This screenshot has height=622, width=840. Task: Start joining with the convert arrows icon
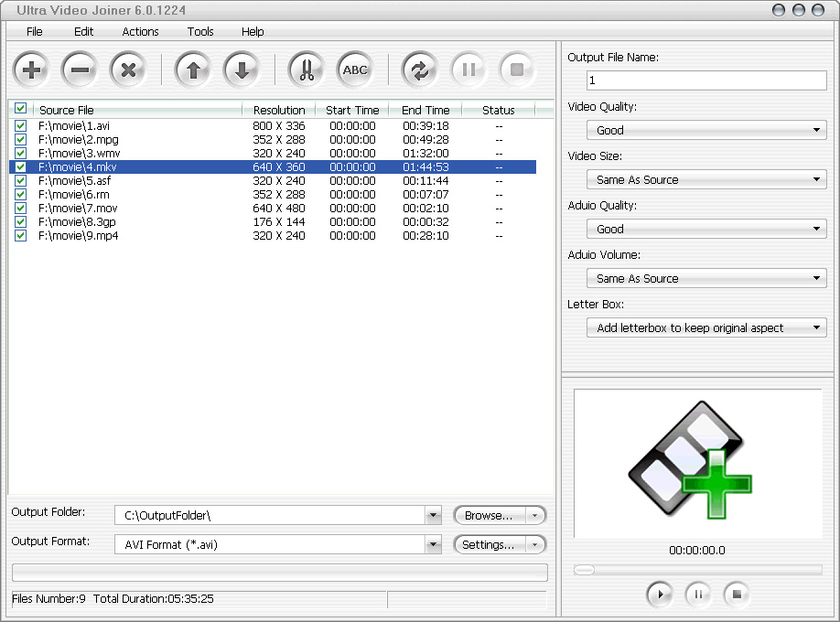point(420,70)
